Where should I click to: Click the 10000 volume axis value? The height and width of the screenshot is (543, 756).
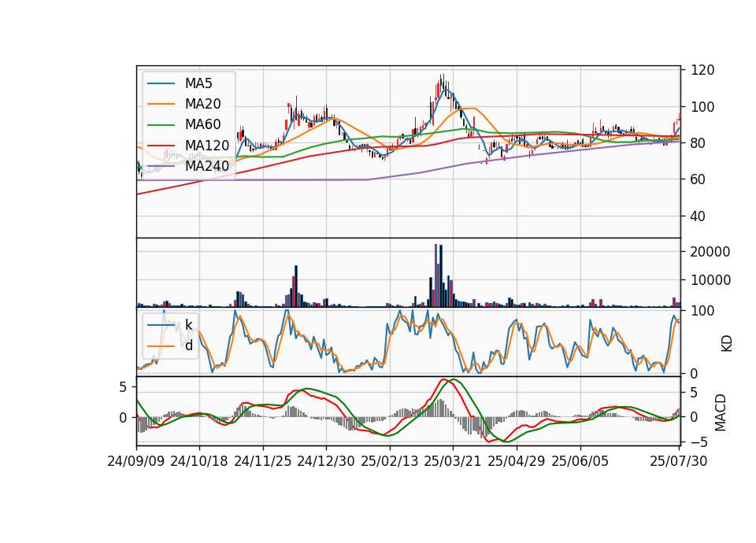(x=710, y=280)
